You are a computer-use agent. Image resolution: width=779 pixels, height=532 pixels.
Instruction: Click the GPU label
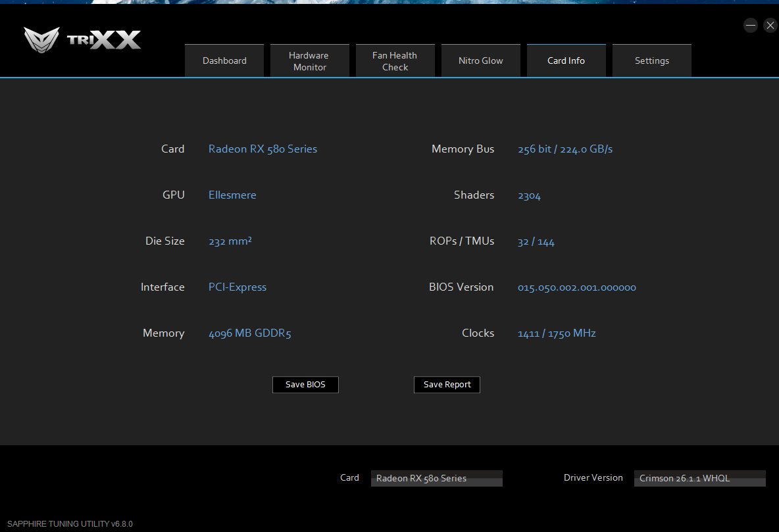click(174, 195)
